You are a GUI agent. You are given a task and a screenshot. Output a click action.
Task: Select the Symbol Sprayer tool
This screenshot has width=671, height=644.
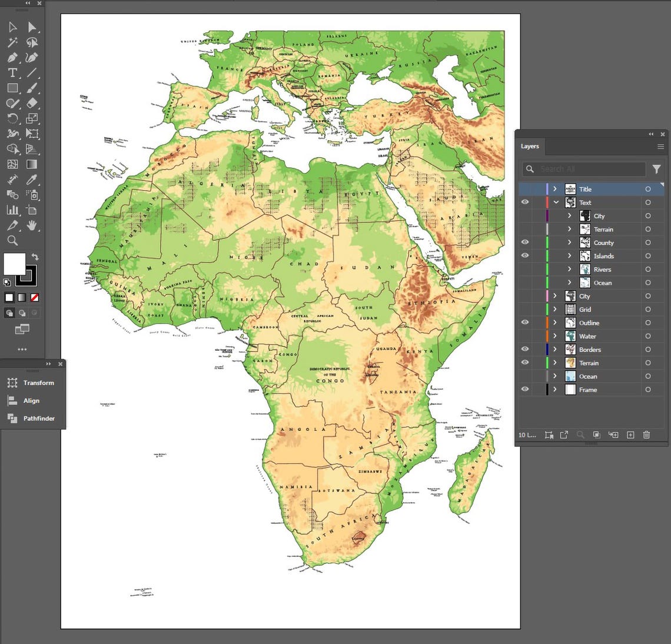32,195
